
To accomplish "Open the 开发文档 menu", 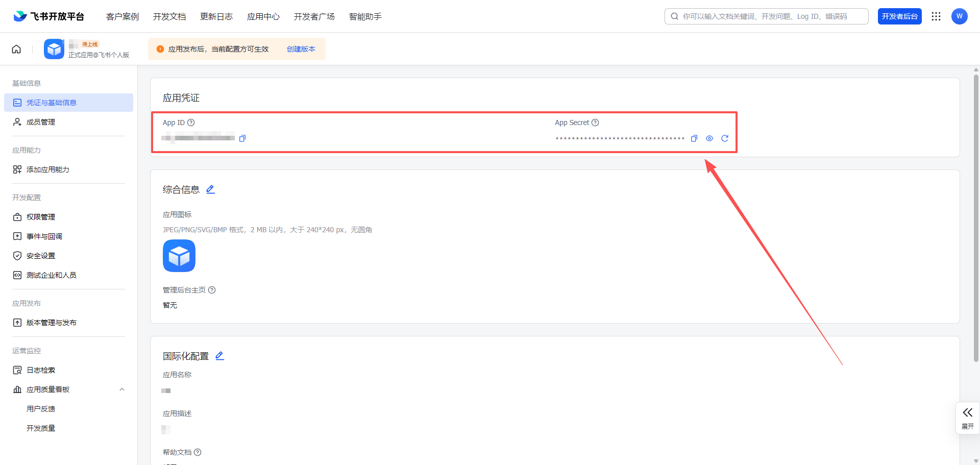I will pos(169,16).
